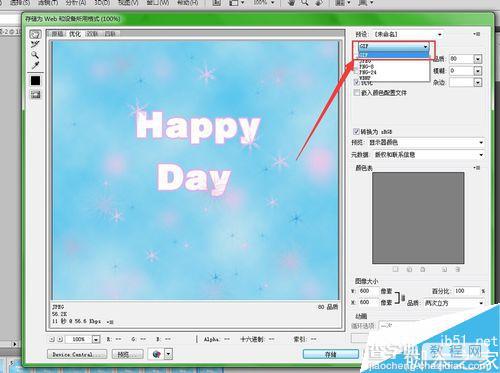Click the GIF format dropdown arrow
Viewport: 500px width, 373px height.
pos(425,46)
